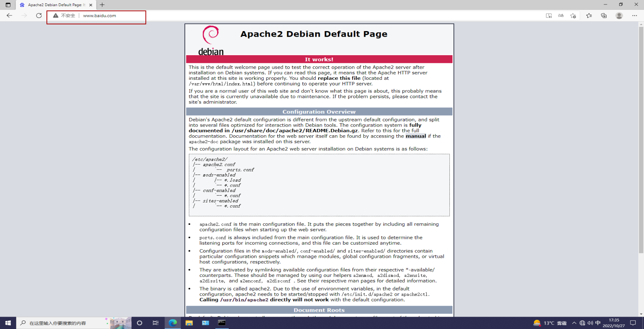Screen dimensions: 644x329
Task: Click the Apache2 Debian Default Page title
Action: [314, 34]
